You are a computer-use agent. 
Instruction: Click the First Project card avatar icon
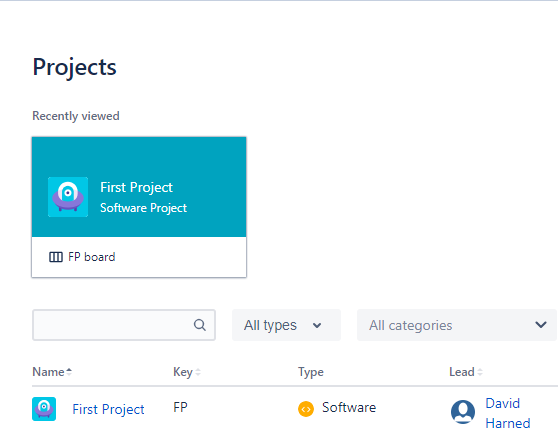pos(68,197)
